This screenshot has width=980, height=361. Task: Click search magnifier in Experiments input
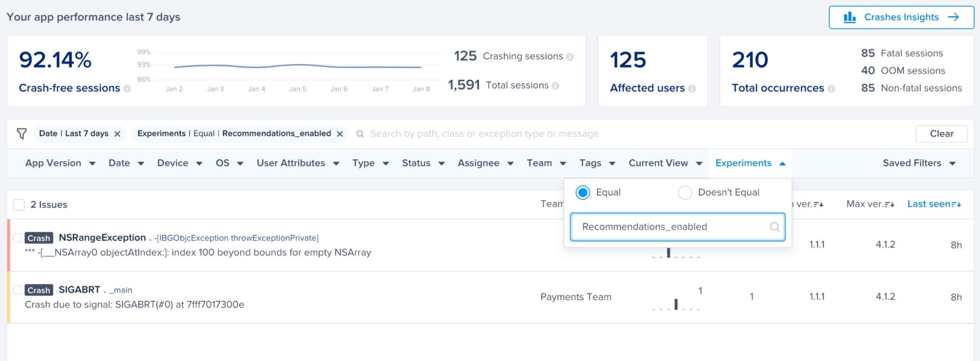coord(775,227)
